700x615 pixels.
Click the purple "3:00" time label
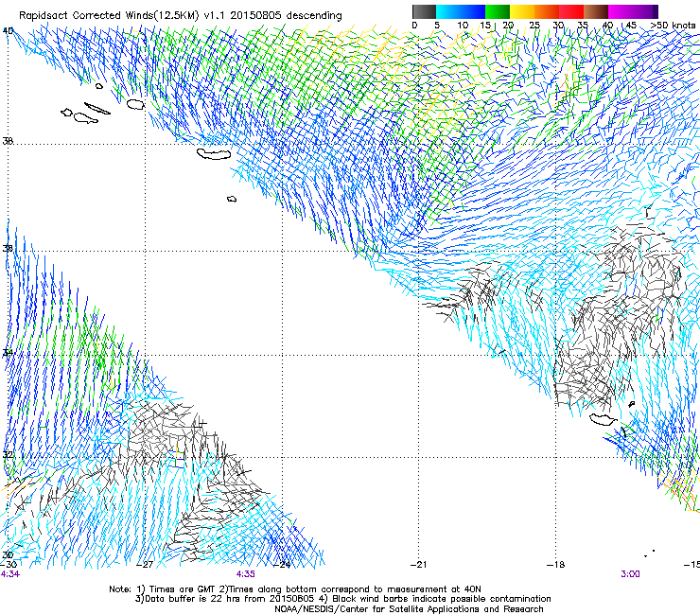tap(630, 574)
